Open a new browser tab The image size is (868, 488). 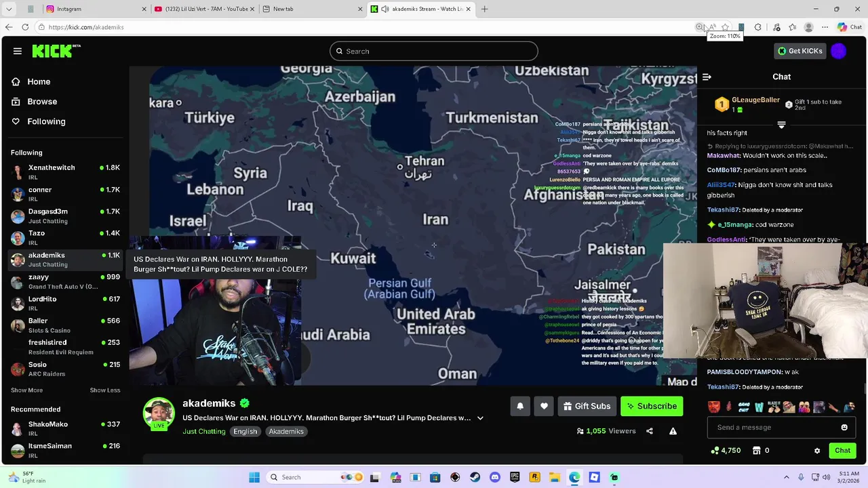coord(484,9)
